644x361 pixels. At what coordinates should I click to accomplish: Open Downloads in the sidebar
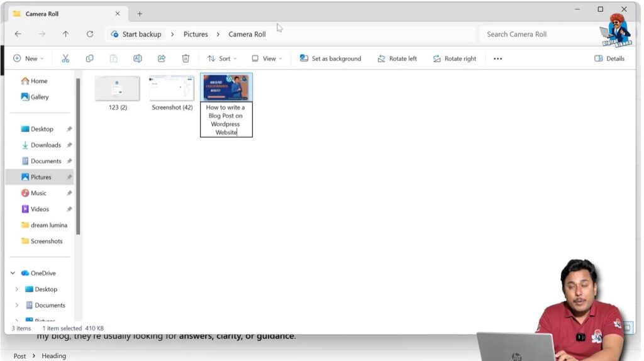(x=41, y=145)
